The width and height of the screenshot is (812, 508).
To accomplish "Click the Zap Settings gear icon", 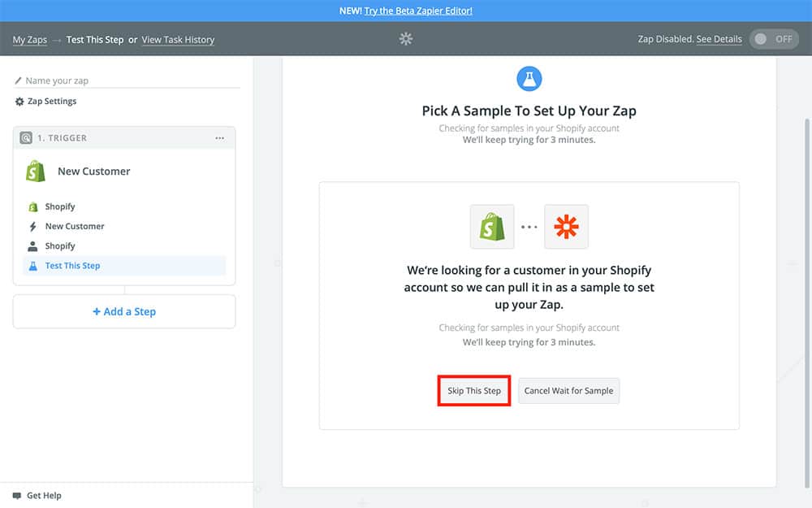I will point(19,102).
